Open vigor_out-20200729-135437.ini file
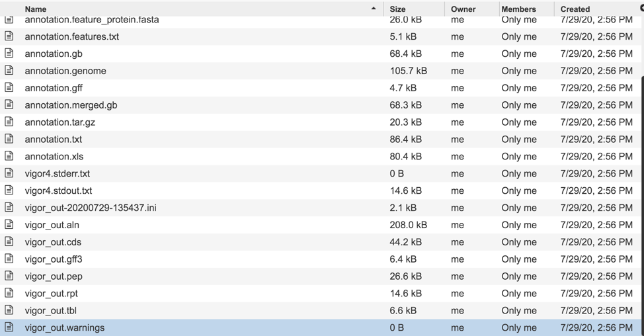Viewport: 644px width, 336px height. click(91, 208)
